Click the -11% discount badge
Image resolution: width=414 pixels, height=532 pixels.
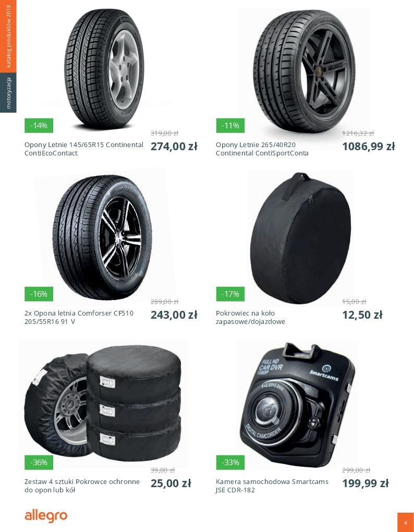230,126
